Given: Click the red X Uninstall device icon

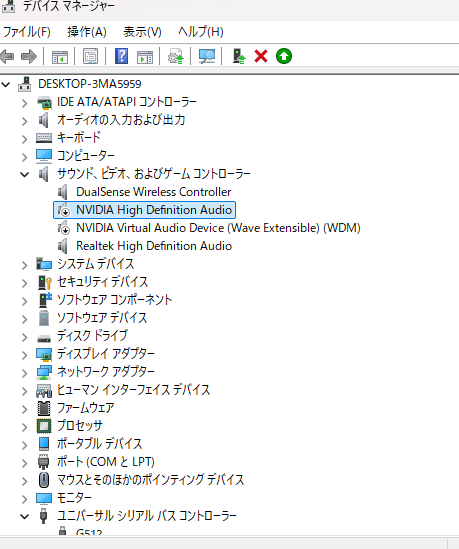Looking at the screenshot, I should click(261, 56).
